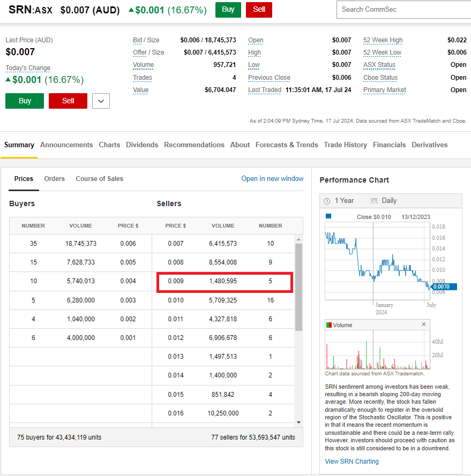Click the buyer price 0.001 cell
Screen dimensions: 471x476
(x=128, y=337)
